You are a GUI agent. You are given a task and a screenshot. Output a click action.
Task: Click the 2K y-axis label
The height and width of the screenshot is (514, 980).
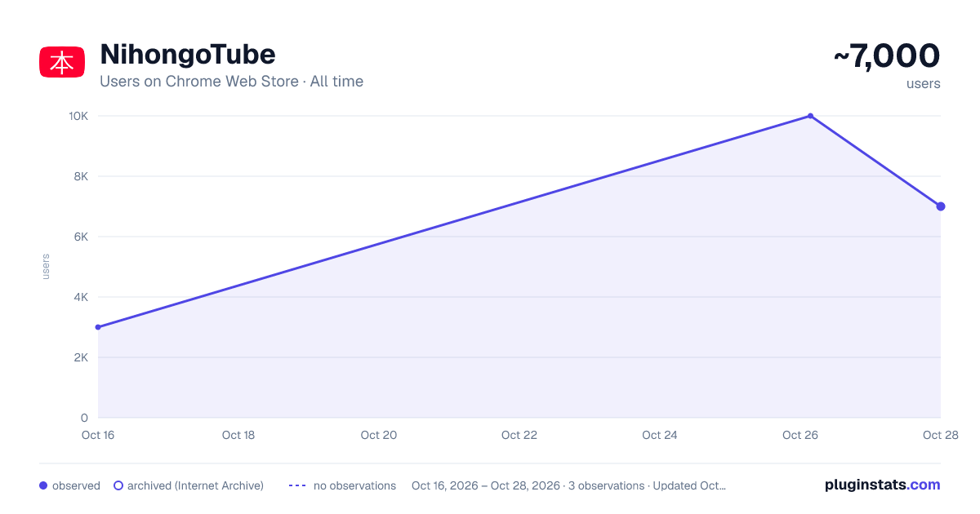click(81, 357)
